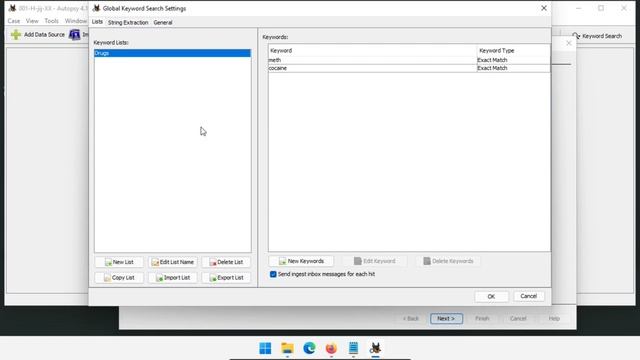Open the String Extraction tab
Screen dimensions: 640x360
(x=128, y=22)
